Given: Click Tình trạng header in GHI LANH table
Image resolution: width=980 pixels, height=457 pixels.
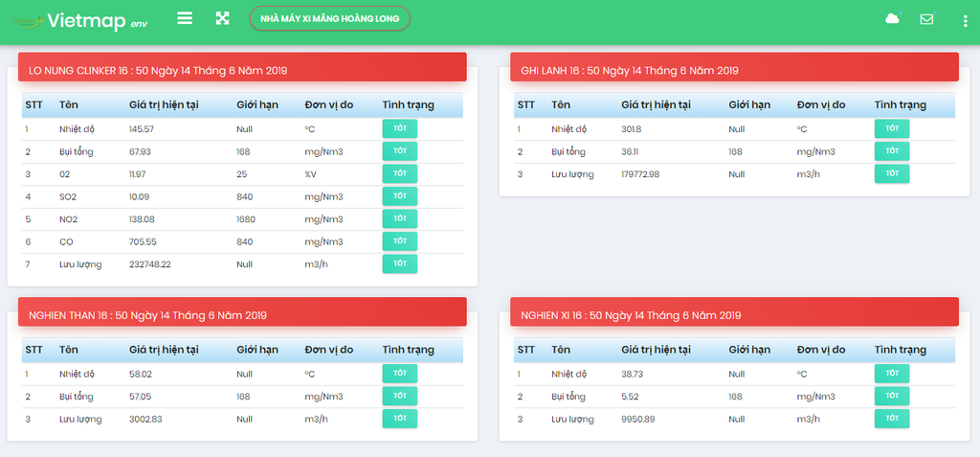Looking at the screenshot, I should 900,105.
